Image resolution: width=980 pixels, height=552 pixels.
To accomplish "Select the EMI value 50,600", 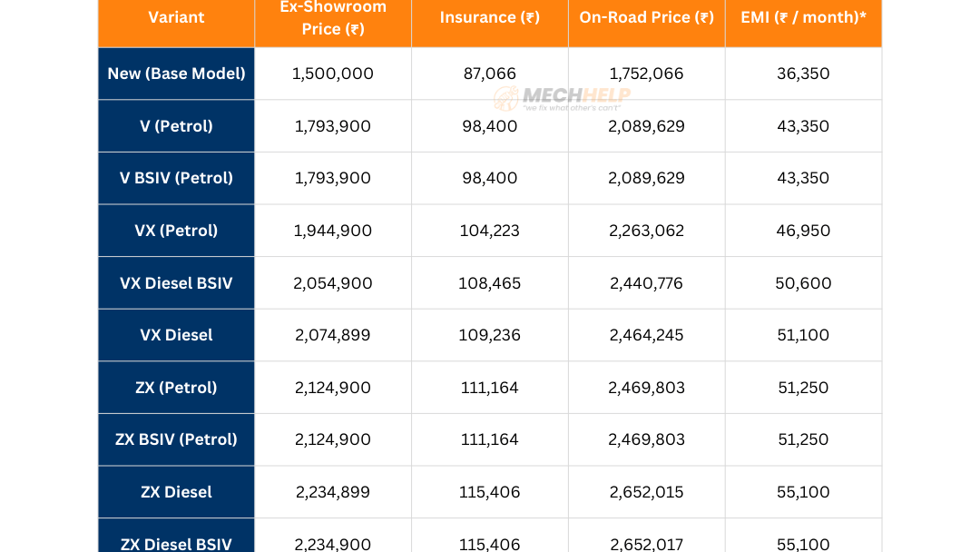I will (803, 283).
